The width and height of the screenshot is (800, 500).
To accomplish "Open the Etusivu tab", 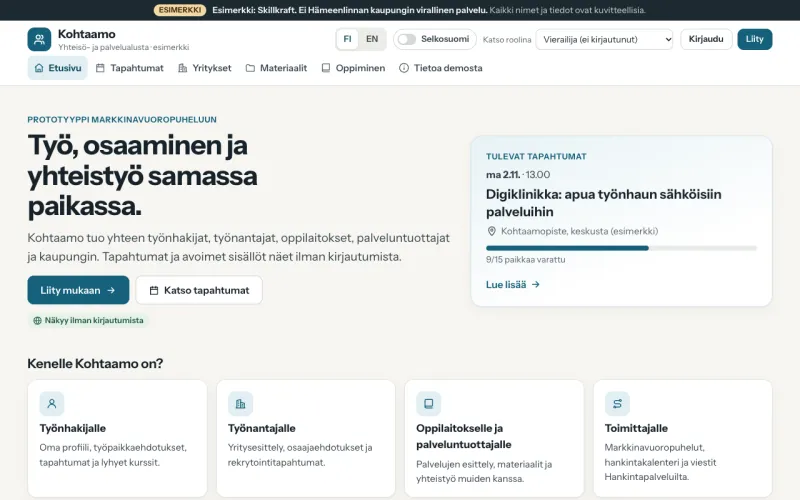I will [58, 68].
